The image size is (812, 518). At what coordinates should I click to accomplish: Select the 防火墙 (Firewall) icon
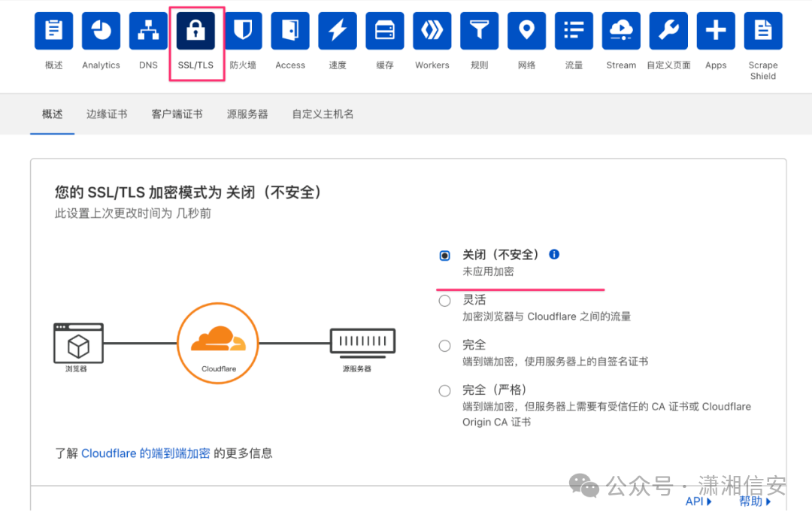tap(243, 30)
